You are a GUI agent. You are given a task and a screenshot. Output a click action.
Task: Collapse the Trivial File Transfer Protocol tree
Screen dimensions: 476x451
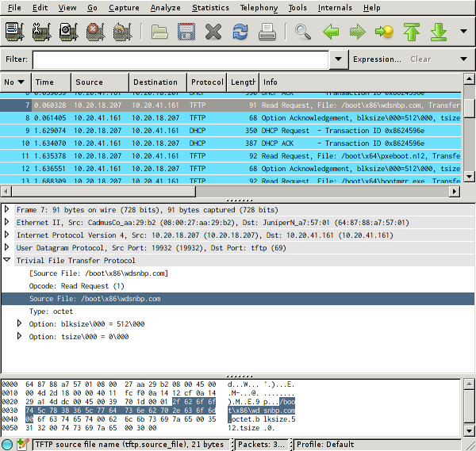click(x=8, y=261)
